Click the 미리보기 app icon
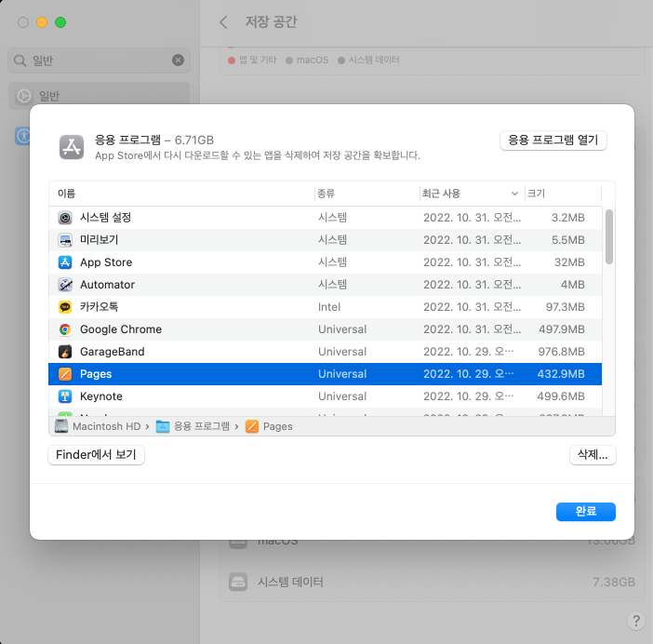 pos(65,240)
